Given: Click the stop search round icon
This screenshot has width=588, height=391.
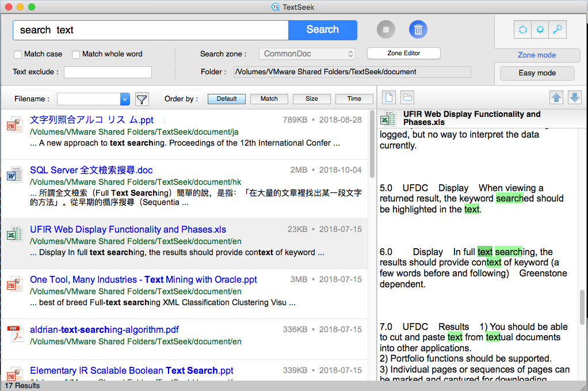Looking at the screenshot, I should tap(386, 29).
